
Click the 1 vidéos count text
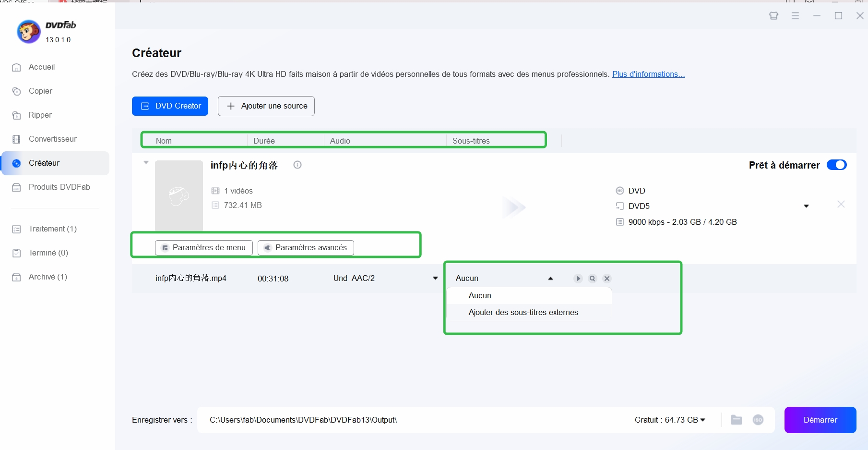[x=238, y=191]
